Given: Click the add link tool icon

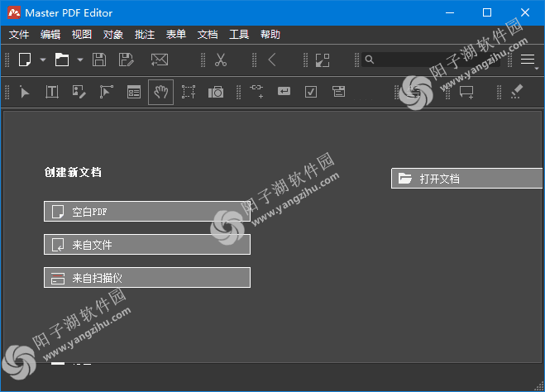Looking at the screenshot, I should tap(256, 91).
